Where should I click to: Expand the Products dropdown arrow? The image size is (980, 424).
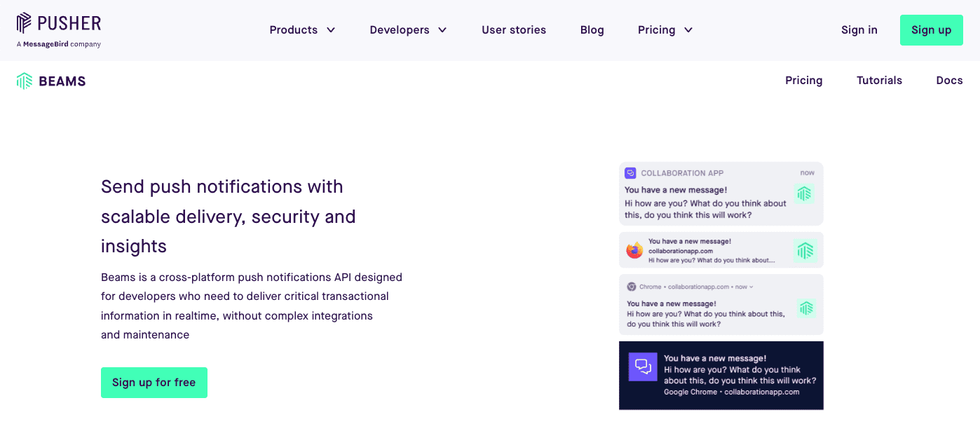331,30
